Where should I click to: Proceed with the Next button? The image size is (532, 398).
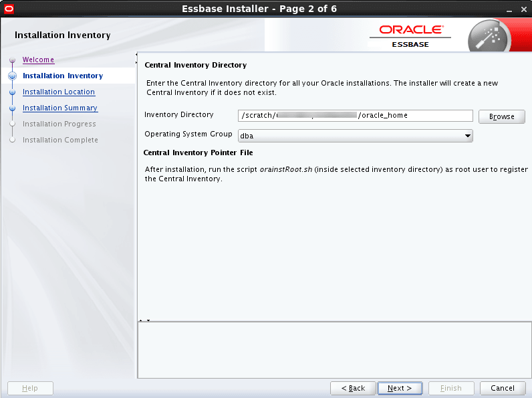400,388
